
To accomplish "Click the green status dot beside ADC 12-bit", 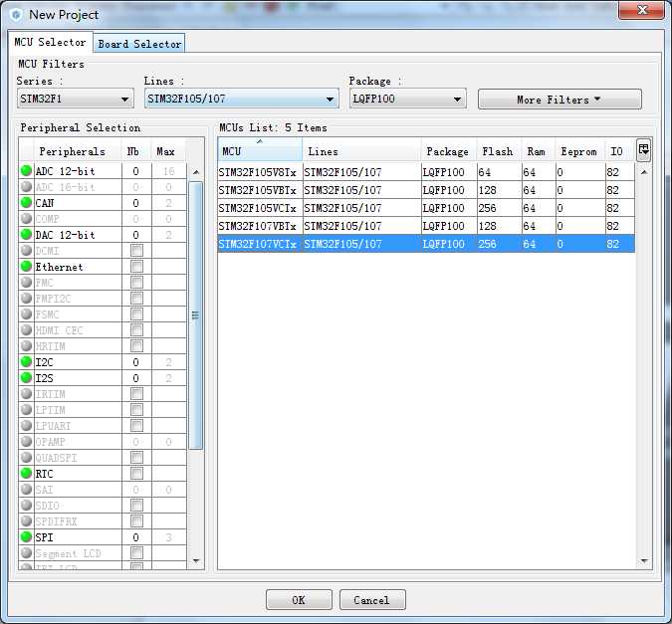I will point(26,170).
